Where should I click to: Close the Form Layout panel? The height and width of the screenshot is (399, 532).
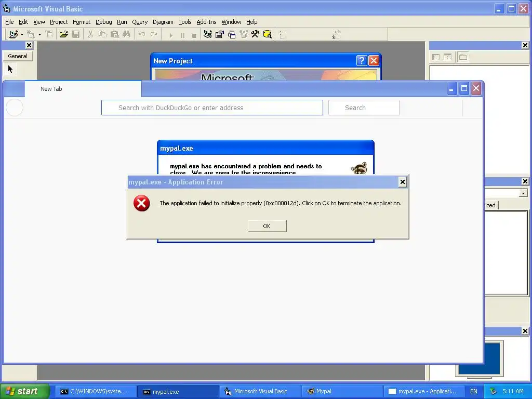pos(525,331)
